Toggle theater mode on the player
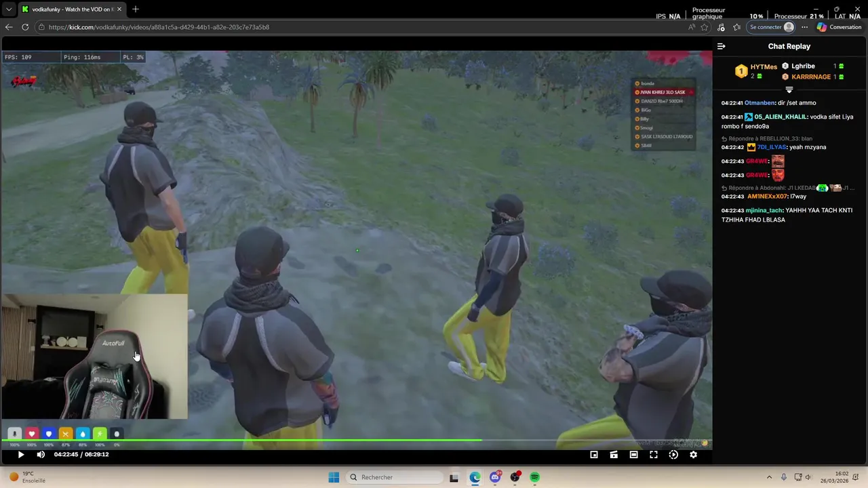The height and width of the screenshot is (488, 868). coord(633,455)
